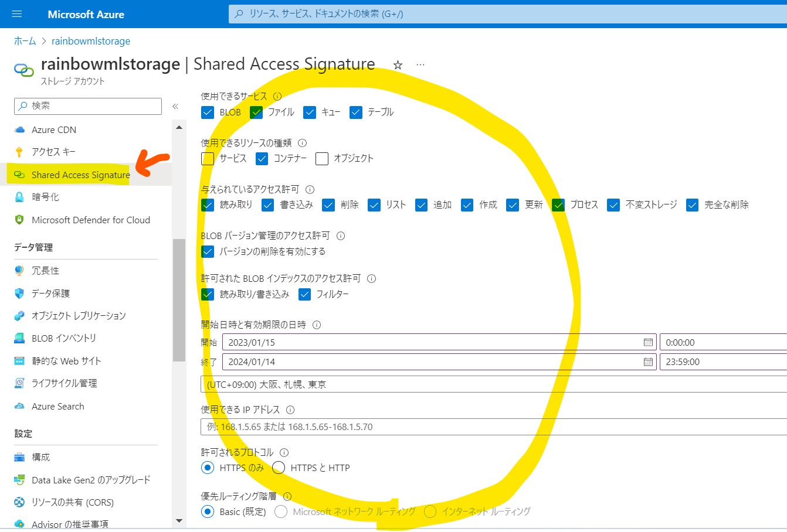Click the key icon for アクセス キー
This screenshot has height=532, width=787.
click(x=19, y=152)
